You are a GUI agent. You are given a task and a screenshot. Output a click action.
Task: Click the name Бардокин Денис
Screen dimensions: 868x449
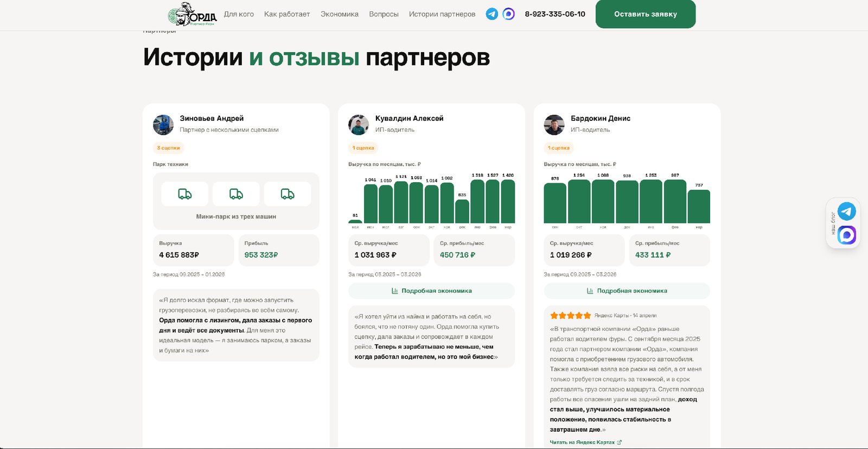click(x=601, y=118)
